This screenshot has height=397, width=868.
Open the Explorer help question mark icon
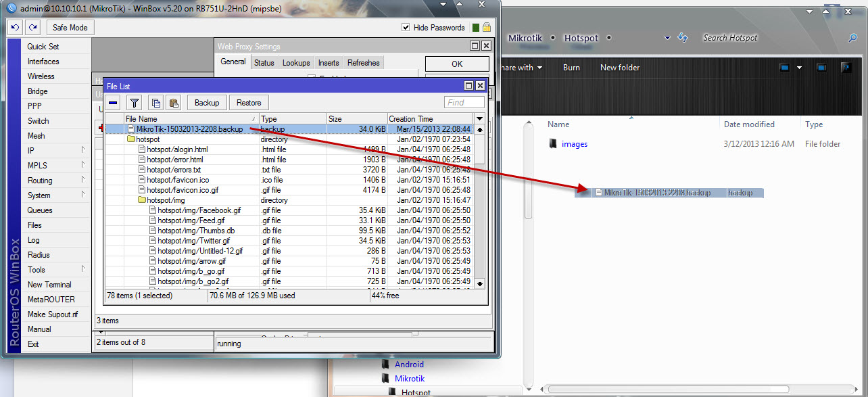pos(846,68)
